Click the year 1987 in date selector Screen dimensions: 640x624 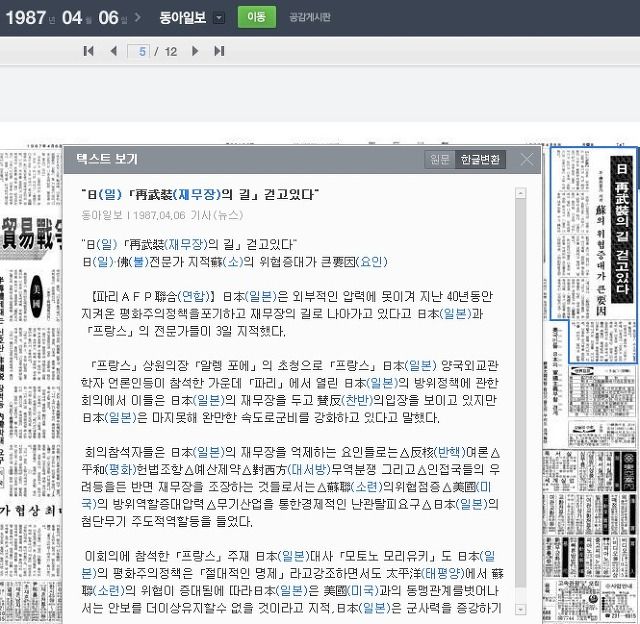click(x=26, y=18)
